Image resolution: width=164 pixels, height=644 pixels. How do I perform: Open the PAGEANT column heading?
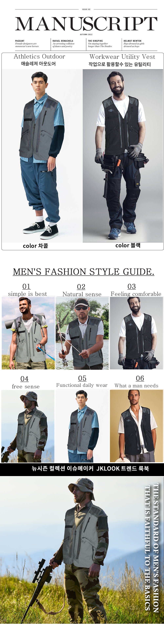click(20, 41)
